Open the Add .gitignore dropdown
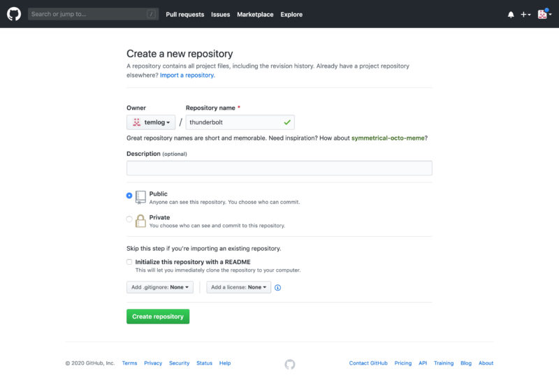Screen dimensions: 559x392 point(160,287)
